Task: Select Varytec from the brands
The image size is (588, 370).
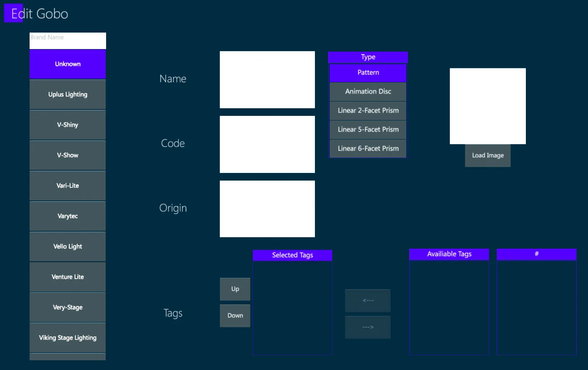Action: tap(68, 217)
